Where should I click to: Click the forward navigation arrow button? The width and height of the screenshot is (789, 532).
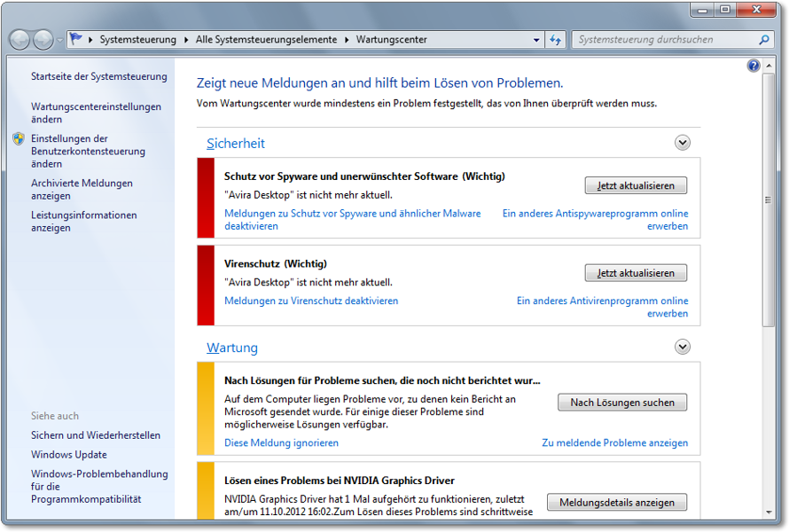[43, 40]
